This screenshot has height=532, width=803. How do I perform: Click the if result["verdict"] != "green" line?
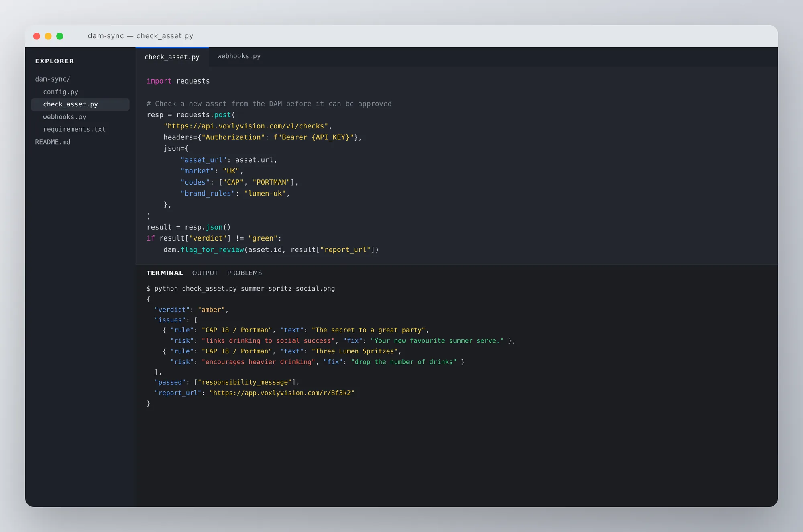tap(214, 238)
